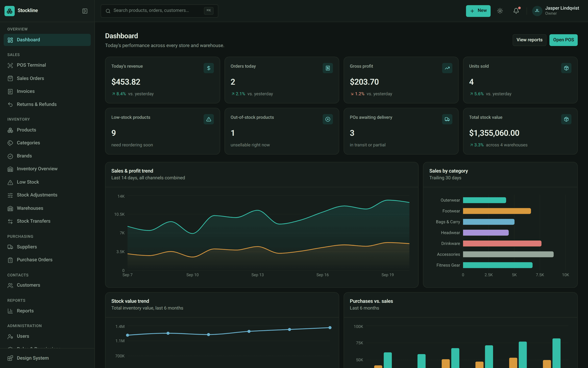Toggle the light/dark theme sun icon
Screen dimensions: 588x368
[x=500, y=11]
